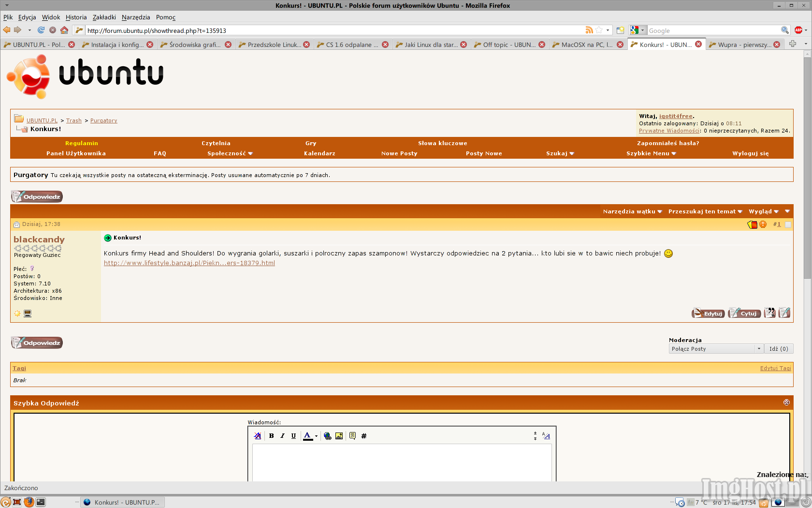This screenshot has width=812, height=508.
Task: Click the Wyloguj się logout link
Action: tap(750, 153)
